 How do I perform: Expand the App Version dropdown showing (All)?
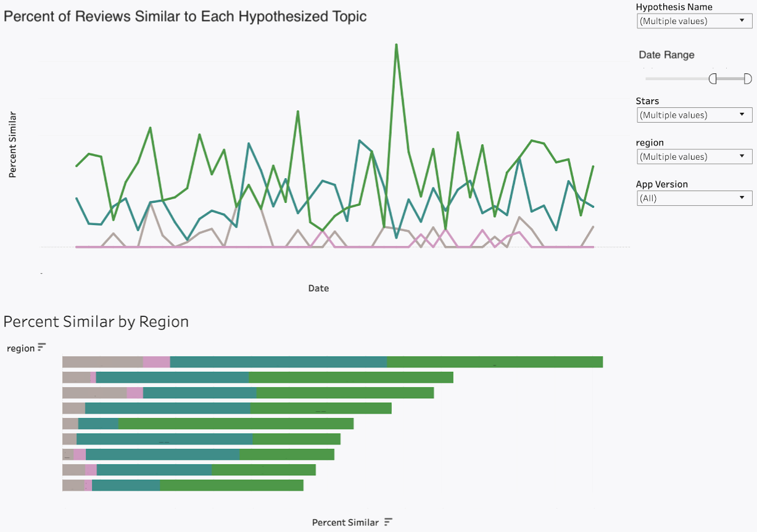tap(693, 198)
